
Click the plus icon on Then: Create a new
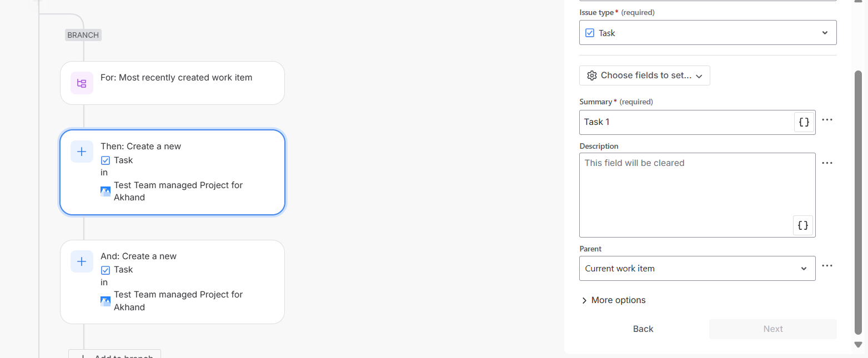pyautogui.click(x=81, y=151)
